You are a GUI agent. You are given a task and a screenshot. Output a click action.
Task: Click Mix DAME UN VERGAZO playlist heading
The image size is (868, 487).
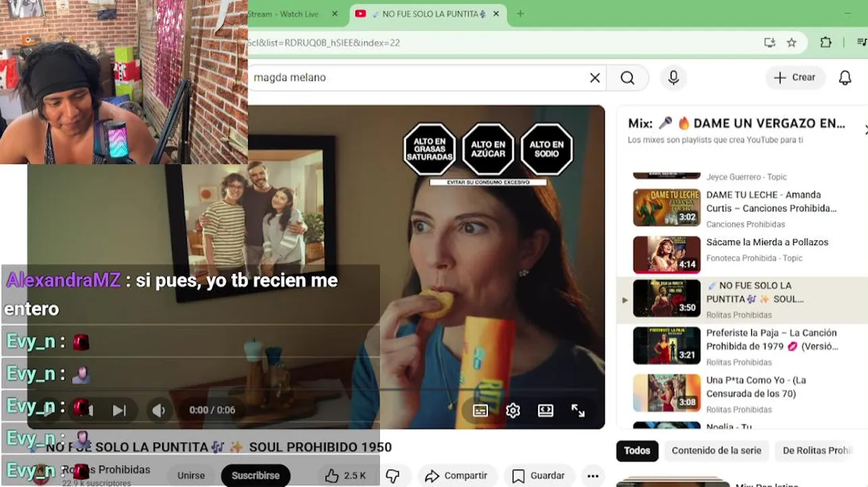[x=737, y=123]
